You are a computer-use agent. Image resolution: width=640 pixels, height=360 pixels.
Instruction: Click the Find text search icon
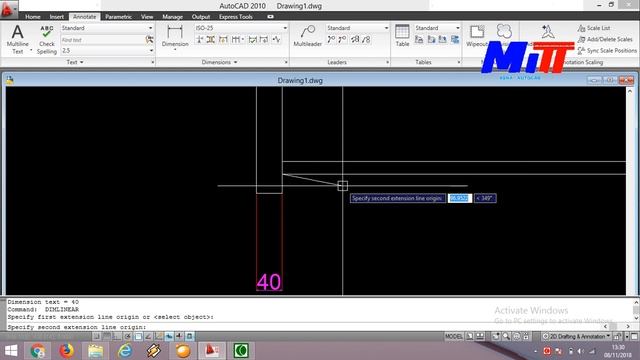[x=149, y=40]
